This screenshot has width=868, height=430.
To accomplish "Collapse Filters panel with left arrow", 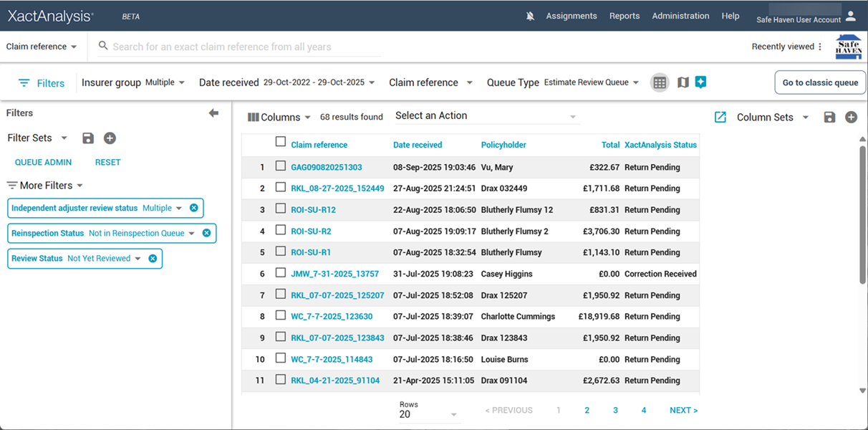I will pos(213,113).
